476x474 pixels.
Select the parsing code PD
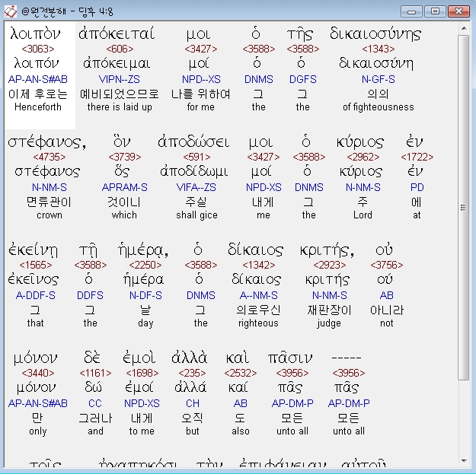(417, 187)
